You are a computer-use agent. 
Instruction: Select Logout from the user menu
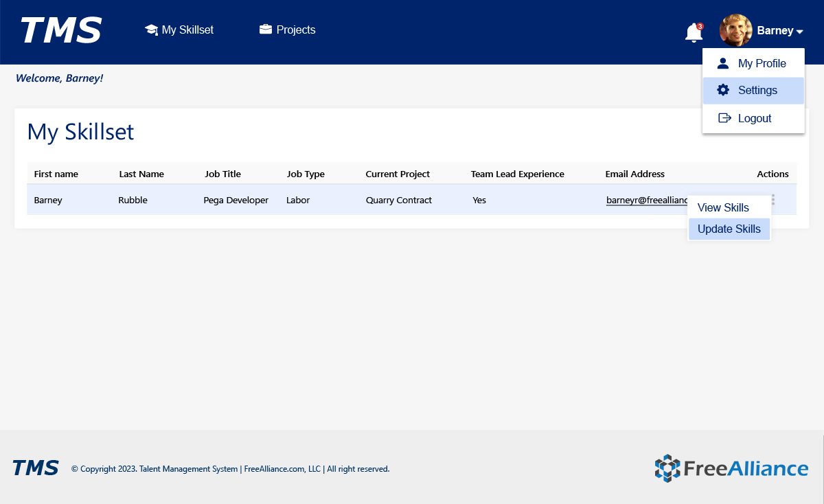point(755,118)
